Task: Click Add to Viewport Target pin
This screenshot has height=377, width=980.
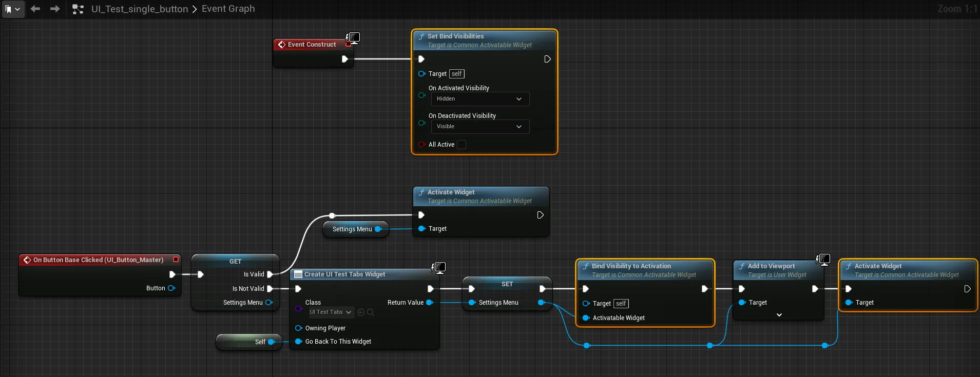Action: click(742, 303)
